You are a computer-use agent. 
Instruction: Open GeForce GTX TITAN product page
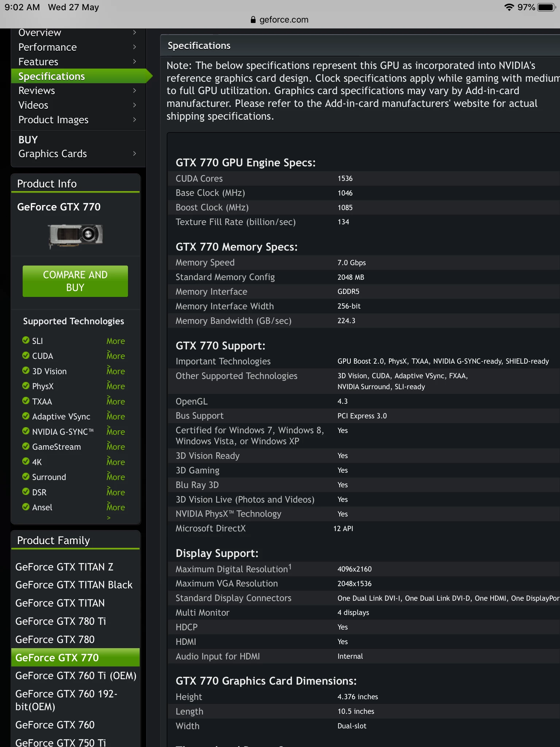[60, 603]
